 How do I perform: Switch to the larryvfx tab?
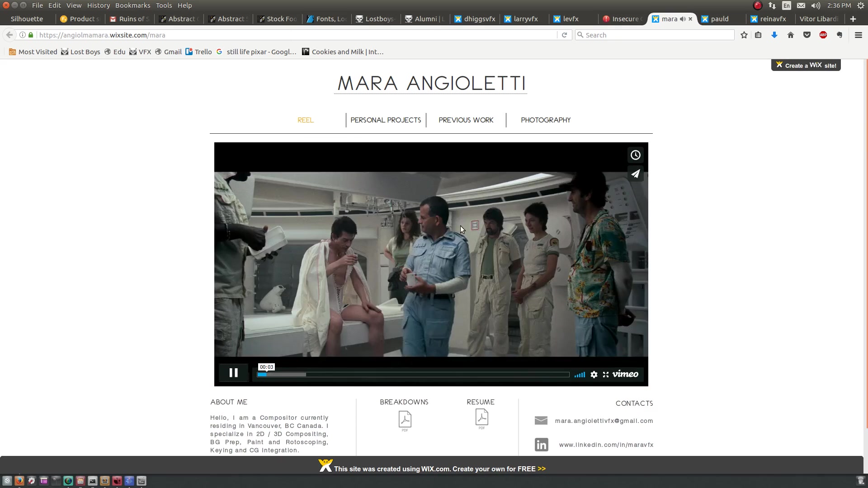(x=524, y=19)
